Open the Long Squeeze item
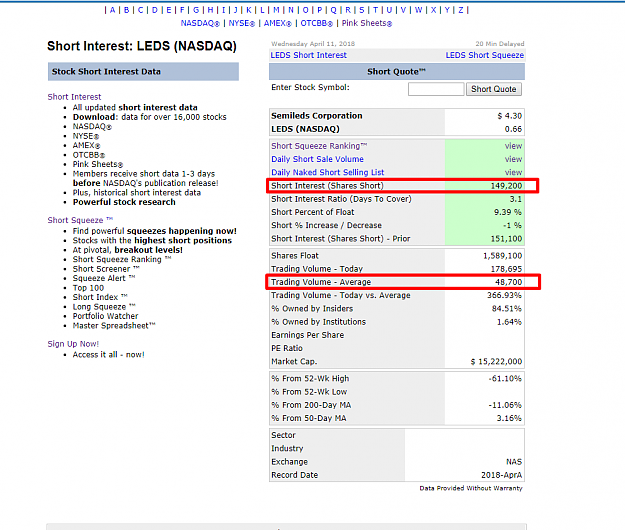The image size is (625, 530). click(x=104, y=307)
